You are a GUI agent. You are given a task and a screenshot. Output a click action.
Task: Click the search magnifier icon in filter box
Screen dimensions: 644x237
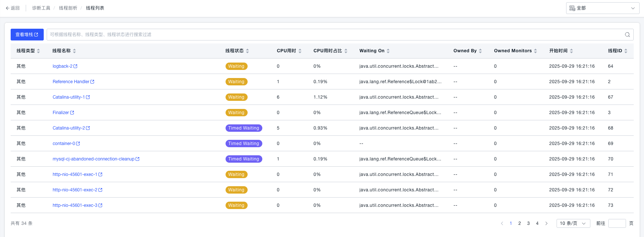[627, 35]
